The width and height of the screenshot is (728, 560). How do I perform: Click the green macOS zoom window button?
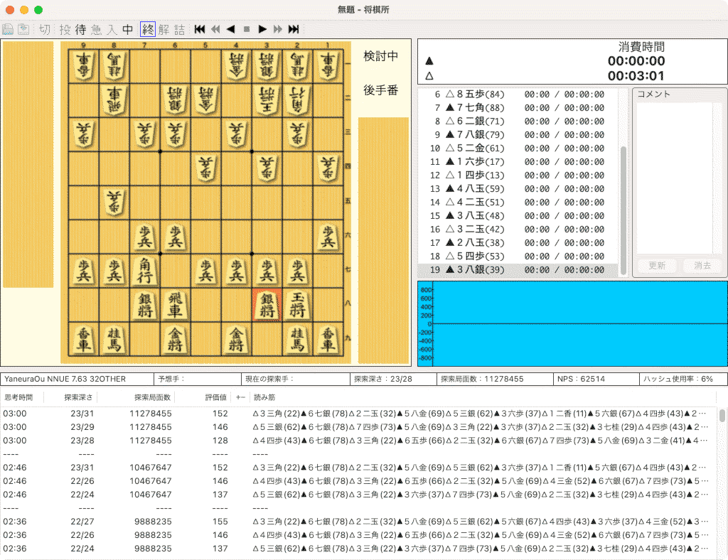click(x=38, y=10)
